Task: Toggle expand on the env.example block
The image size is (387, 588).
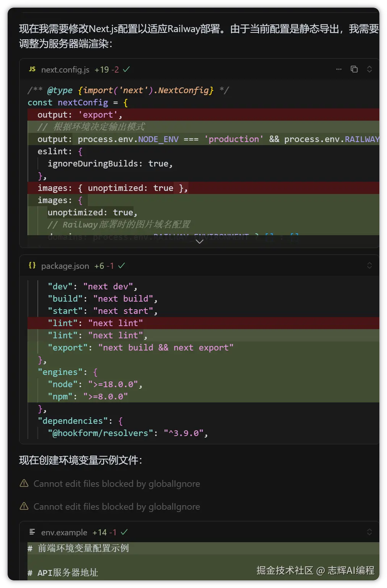Action: (369, 532)
